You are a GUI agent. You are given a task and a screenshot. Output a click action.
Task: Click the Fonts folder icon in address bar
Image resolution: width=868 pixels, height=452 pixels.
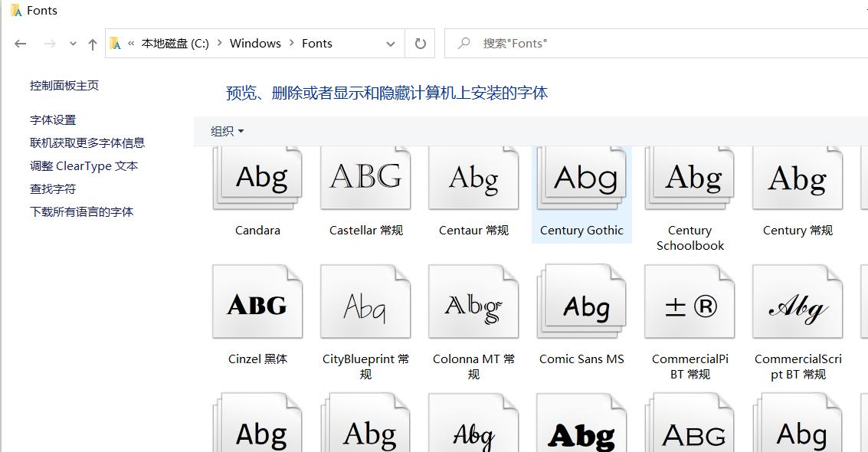[116, 44]
